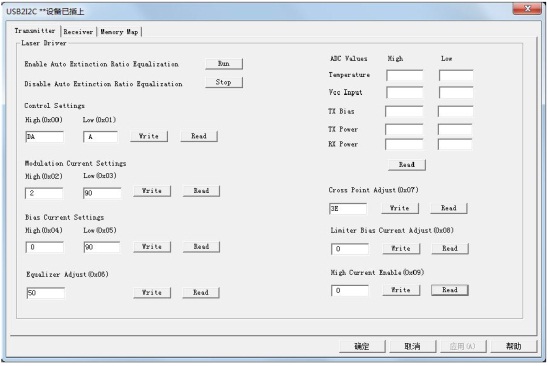Click Write for High Current Enable
548x366 pixels.
[401, 290]
